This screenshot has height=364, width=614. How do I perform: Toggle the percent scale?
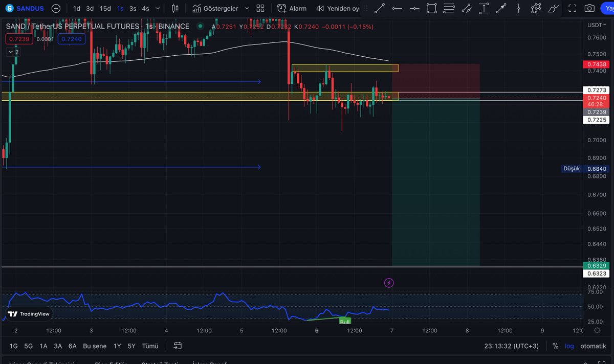(x=555, y=346)
